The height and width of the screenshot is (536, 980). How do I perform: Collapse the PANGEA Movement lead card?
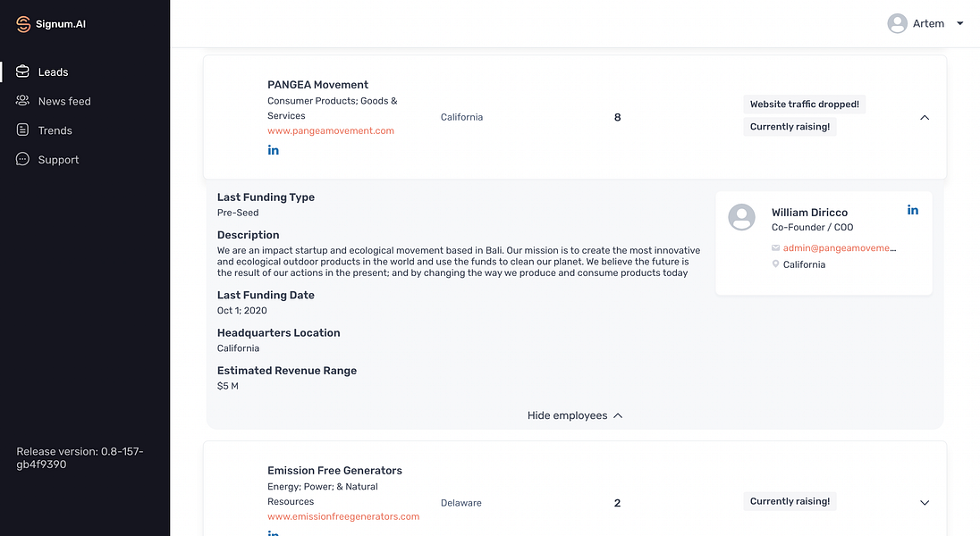925,117
